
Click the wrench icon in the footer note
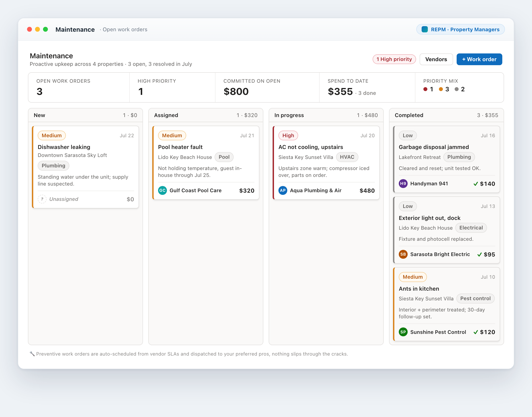(32, 354)
